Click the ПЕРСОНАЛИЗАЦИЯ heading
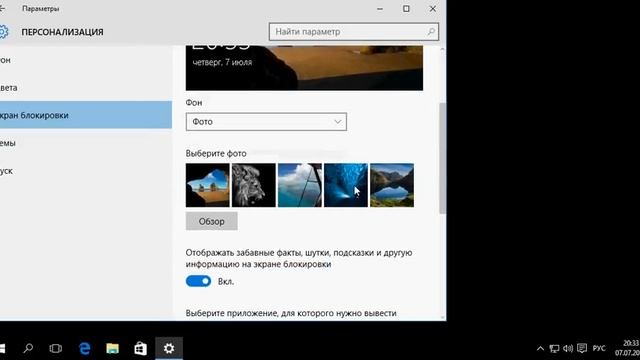Viewport: 640px width, 360px height. tap(62, 32)
